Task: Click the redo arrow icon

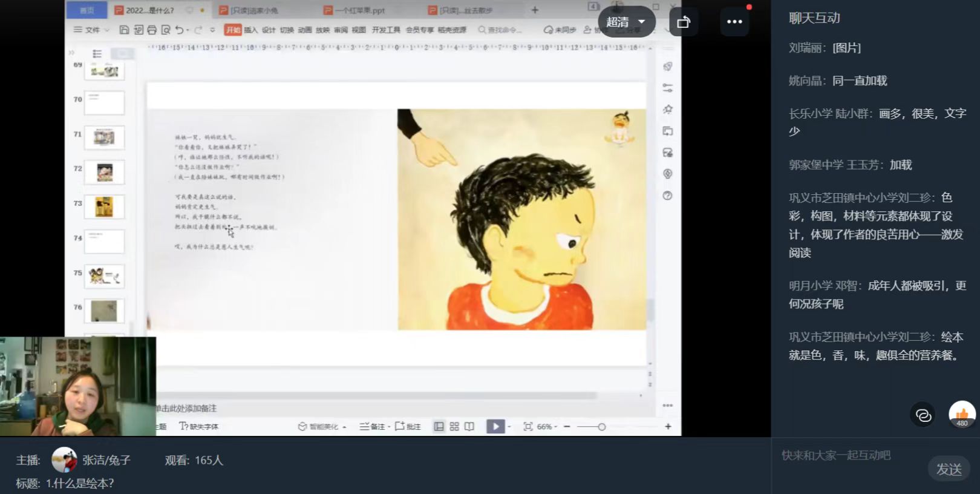Action: tap(198, 30)
